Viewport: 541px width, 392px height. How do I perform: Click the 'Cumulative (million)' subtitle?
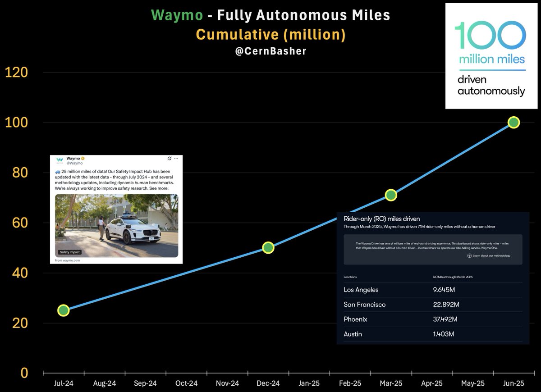270,35
